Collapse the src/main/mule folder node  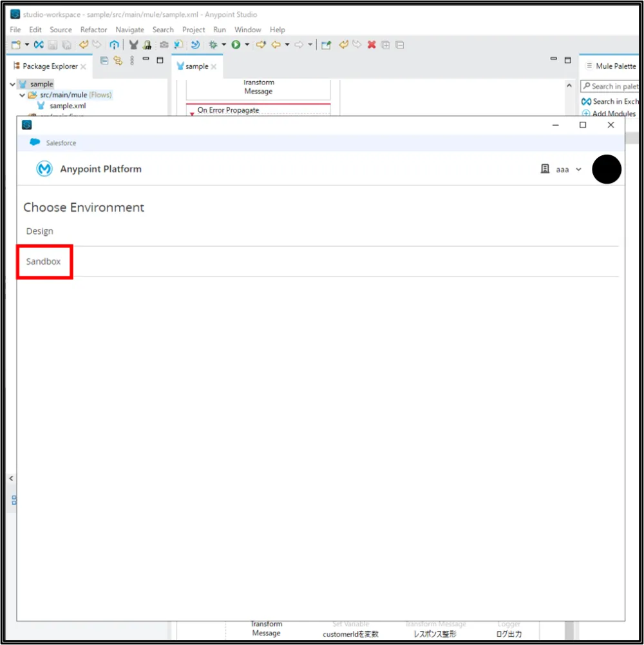click(22, 95)
